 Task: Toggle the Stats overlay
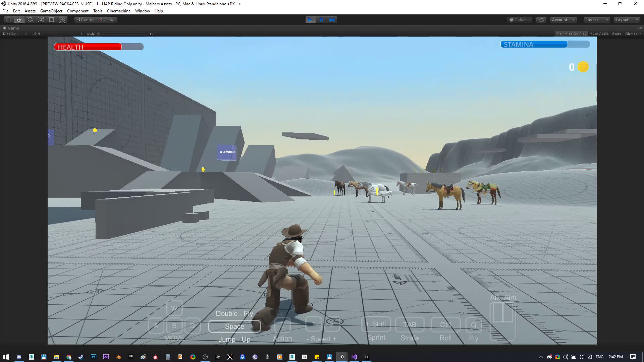616,34
